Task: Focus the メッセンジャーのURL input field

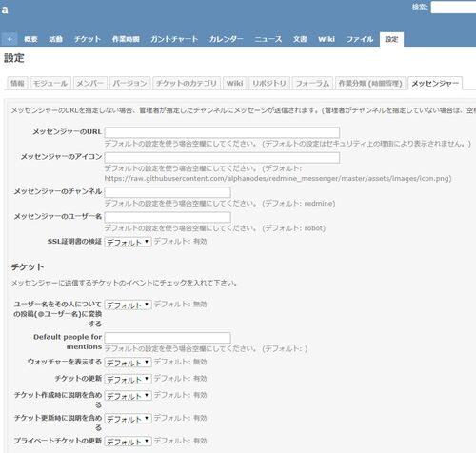Action: pyautogui.click(x=222, y=132)
